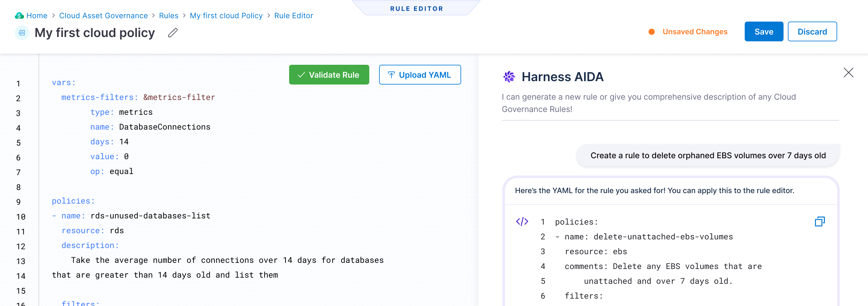868x306 pixels.
Task: Expand the chevron before Rule Editor breadcrumb
Action: 268,15
